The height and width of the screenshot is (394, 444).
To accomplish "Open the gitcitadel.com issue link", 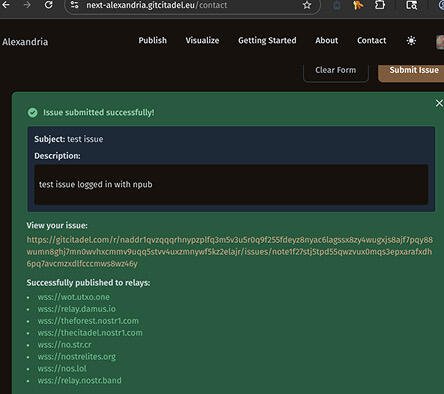I will [x=230, y=252].
